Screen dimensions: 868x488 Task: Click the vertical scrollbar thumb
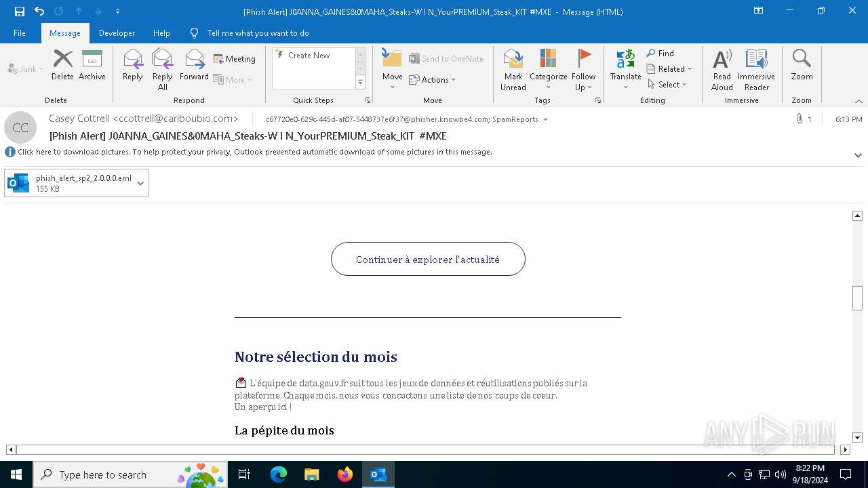click(857, 298)
